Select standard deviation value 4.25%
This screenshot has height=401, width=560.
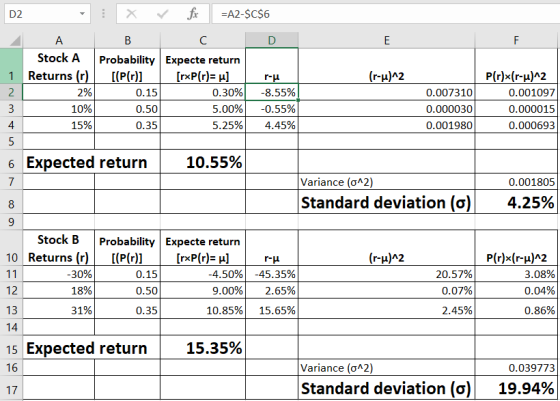point(516,202)
